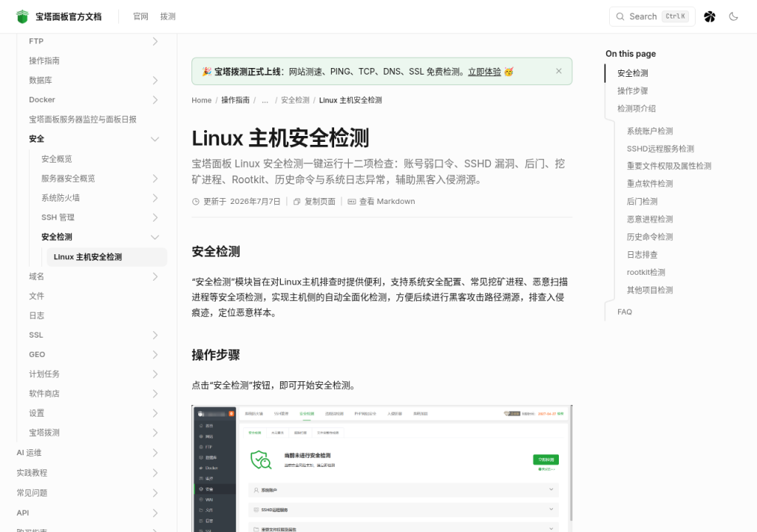Expand 常见问题 chevron
757x532 pixels.
[x=155, y=493]
